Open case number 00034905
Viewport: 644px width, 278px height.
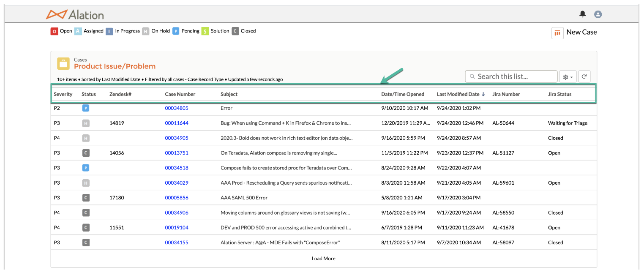[177, 138]
